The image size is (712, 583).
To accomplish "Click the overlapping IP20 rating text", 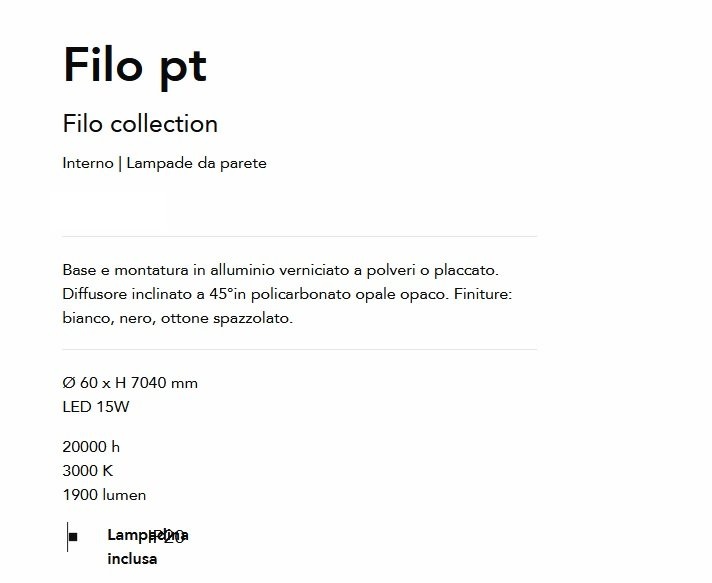I will (167, 537).
